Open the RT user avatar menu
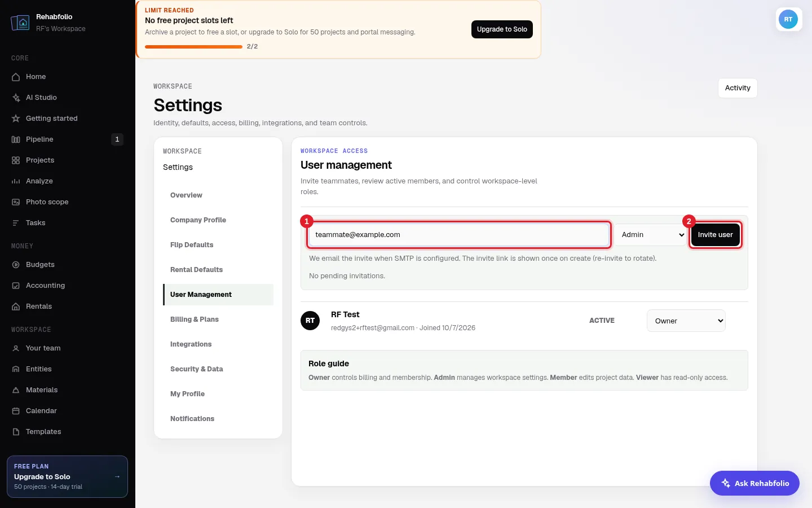 788,19
